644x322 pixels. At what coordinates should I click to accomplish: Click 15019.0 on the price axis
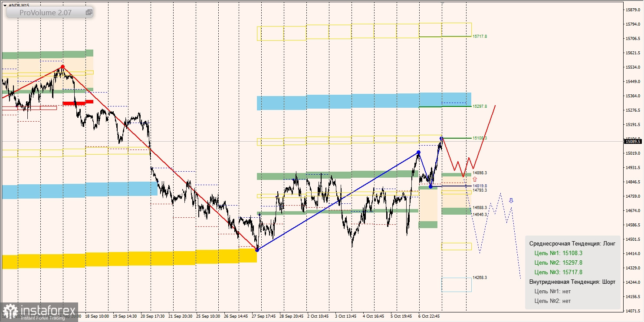click(633, 153)
